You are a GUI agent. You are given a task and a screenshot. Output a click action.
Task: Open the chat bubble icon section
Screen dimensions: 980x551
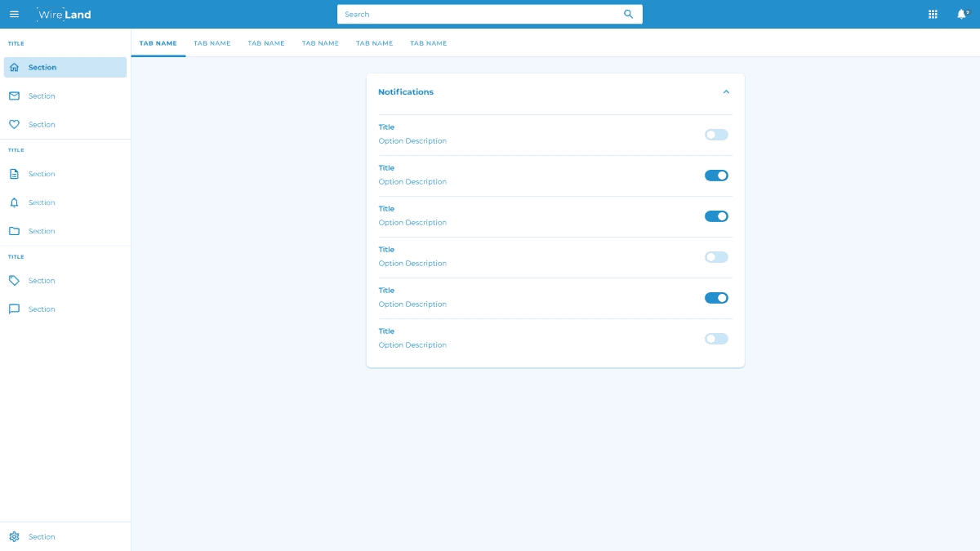pos(14,309)
